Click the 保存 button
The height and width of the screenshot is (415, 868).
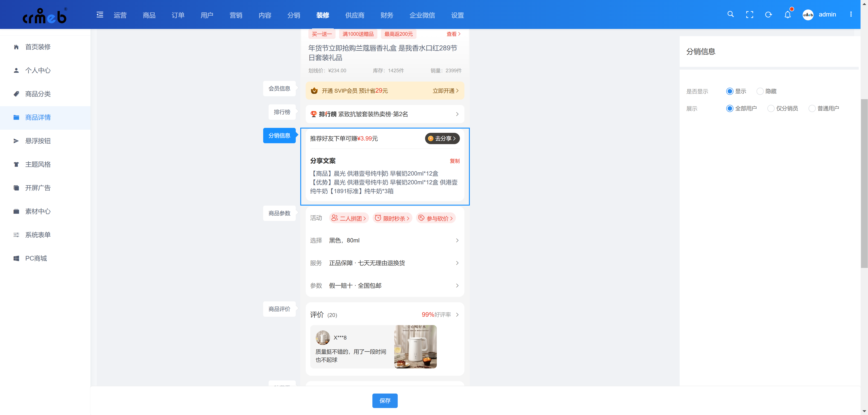384,401
